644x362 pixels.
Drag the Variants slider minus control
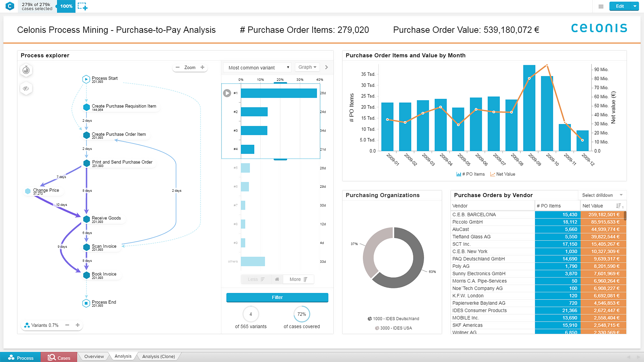68,326
